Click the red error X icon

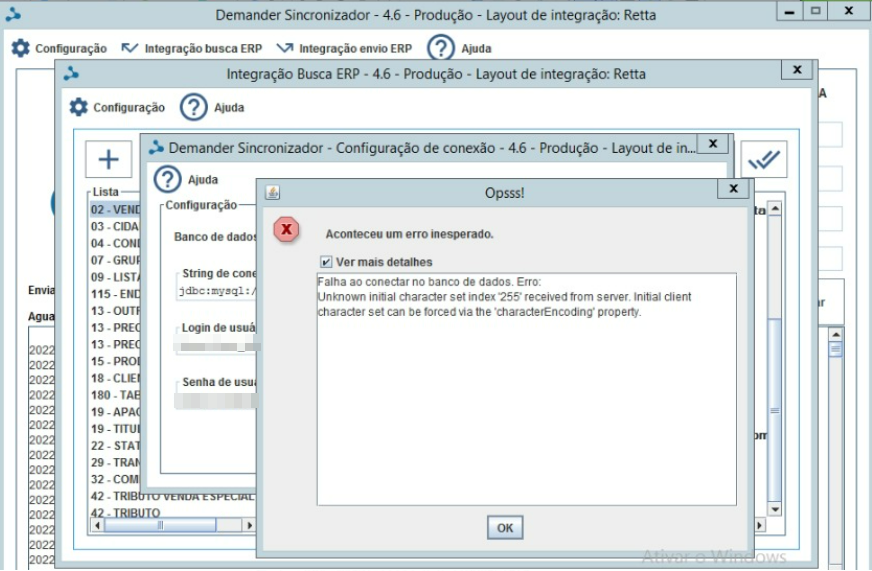[286, 229]
